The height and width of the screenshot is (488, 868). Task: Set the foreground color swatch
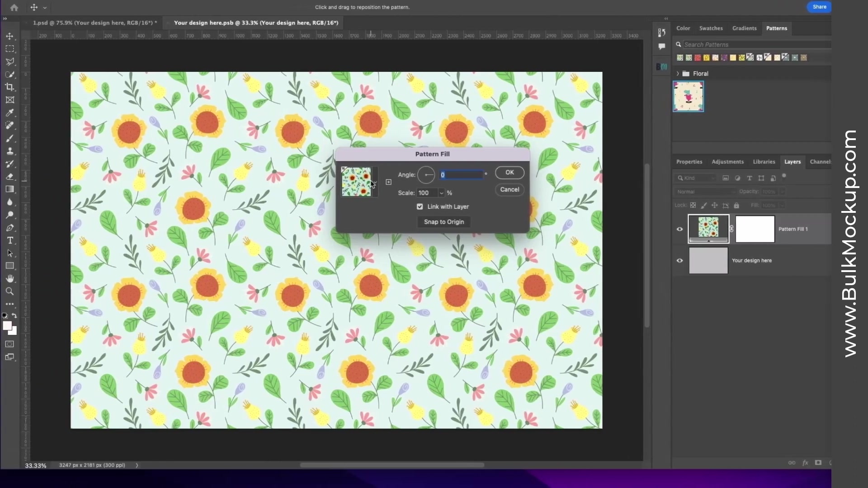8,326
